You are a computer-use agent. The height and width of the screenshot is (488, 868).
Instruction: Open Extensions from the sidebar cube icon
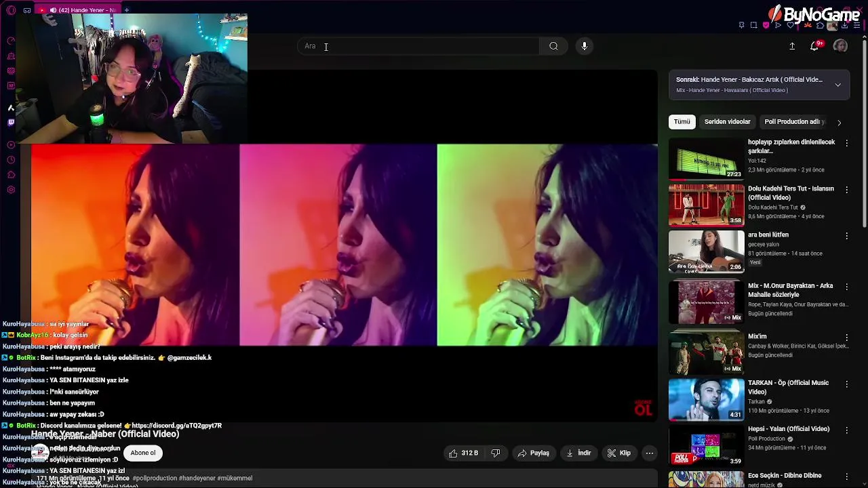[x=11, y=175]
